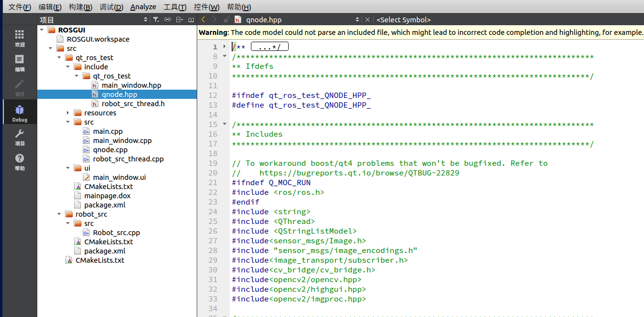Collapse the ROSGUI root project node

pos(42,30)
